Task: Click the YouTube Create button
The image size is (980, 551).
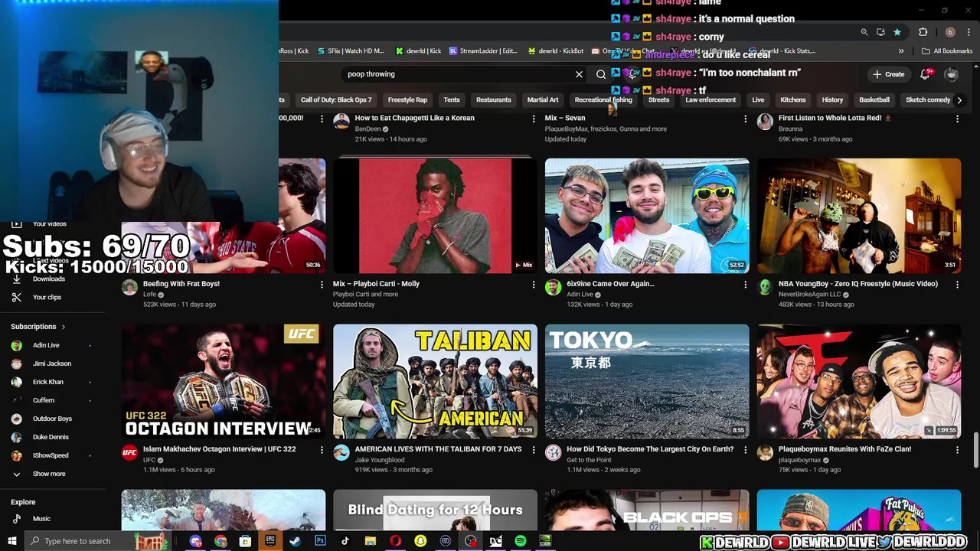Action: 889,74
